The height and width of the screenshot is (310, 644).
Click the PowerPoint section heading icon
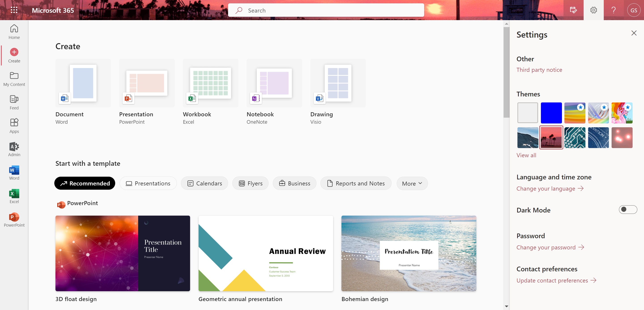pos(61,205)
